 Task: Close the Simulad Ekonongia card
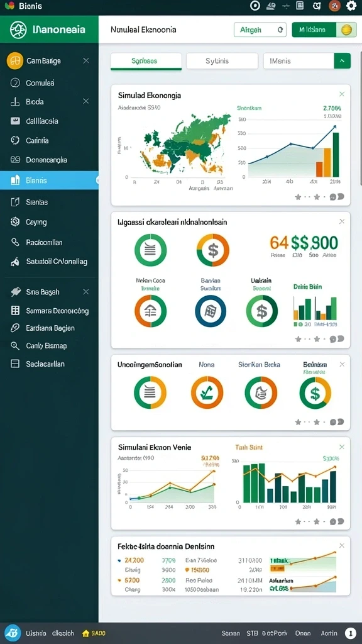point(342,94)
